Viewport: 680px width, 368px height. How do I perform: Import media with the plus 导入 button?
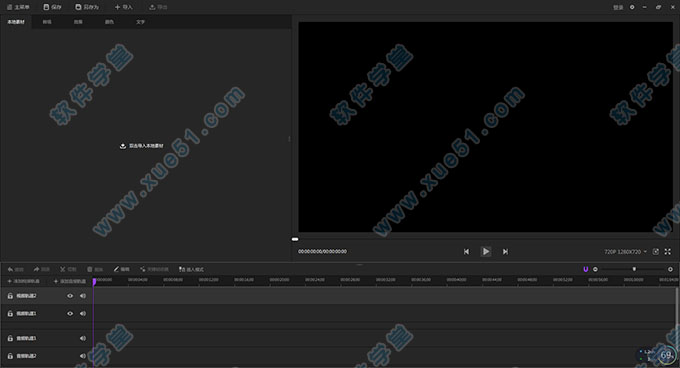pyautogui.click(x=124, y=7)
